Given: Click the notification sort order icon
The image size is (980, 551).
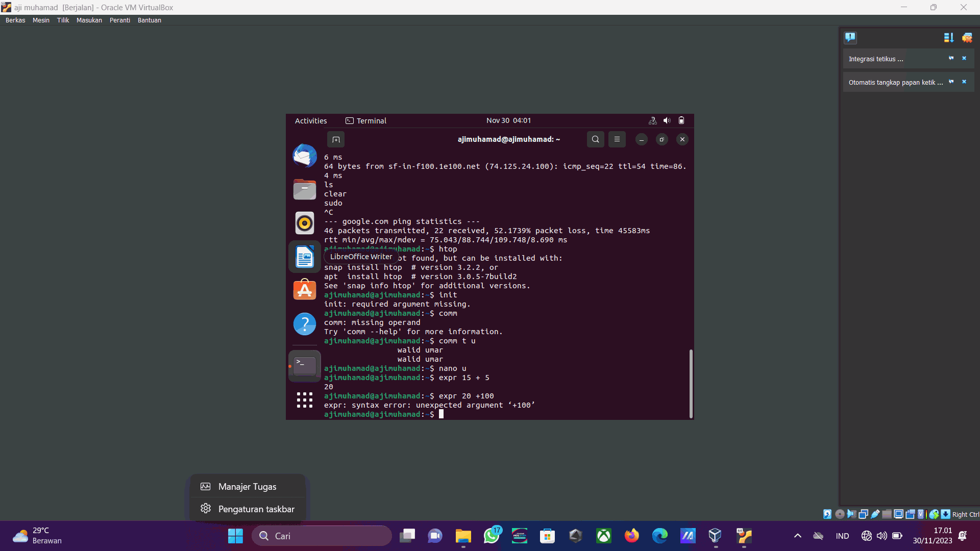Looking at the screenshot, I should coord(949,37).
